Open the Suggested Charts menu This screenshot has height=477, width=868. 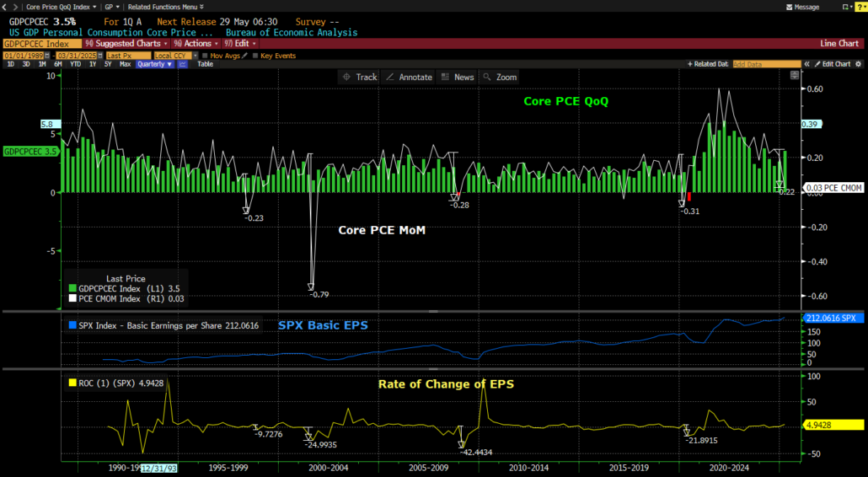coord(126,44)
